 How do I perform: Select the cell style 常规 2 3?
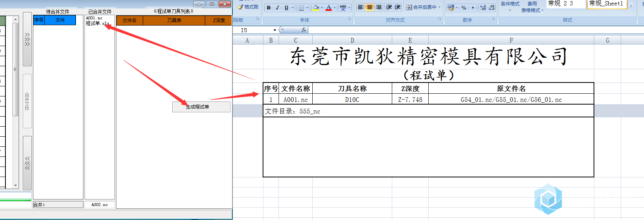(565, 3)
